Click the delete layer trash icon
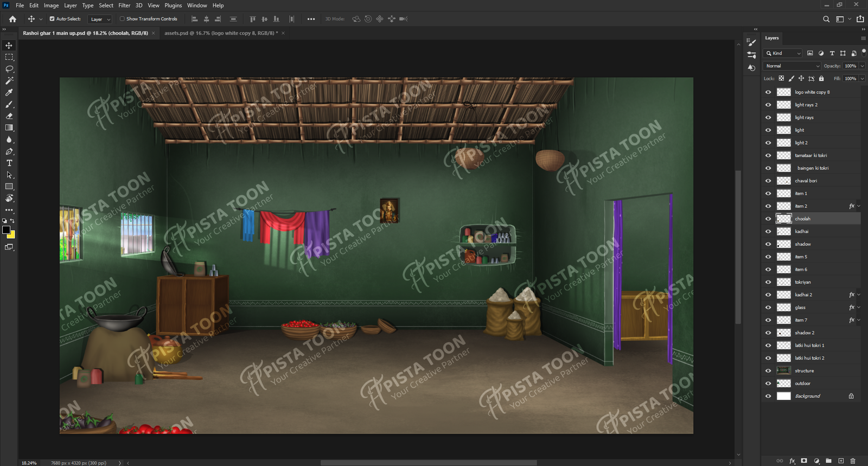The height and width of the screenshot is (466, 868). coord(853,461)
